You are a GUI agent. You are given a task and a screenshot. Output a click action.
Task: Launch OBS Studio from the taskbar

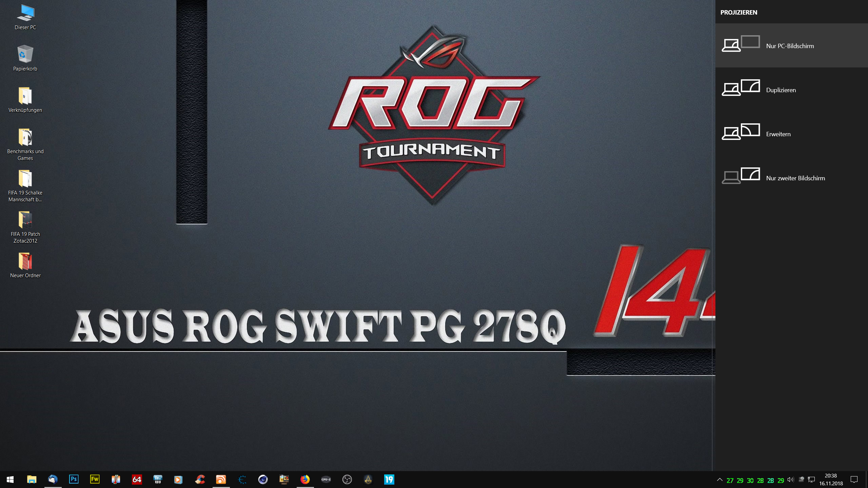(347, 479)
